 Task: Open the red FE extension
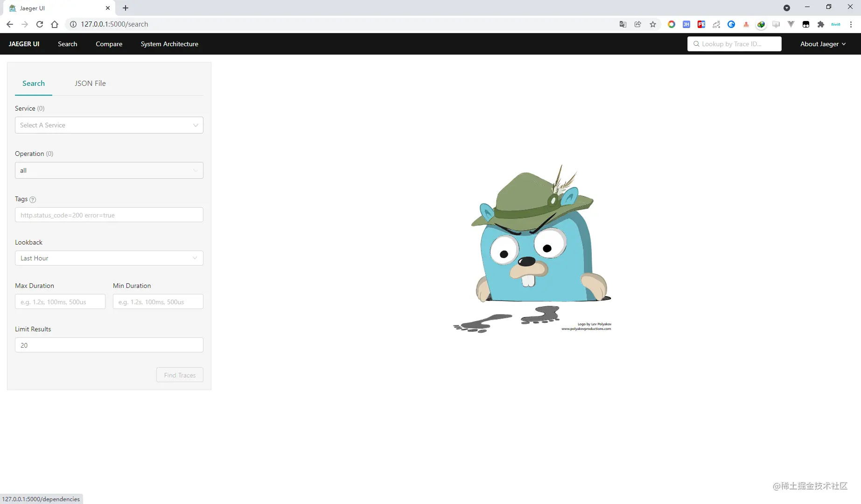pyautogui.click(x=701, y=24)
